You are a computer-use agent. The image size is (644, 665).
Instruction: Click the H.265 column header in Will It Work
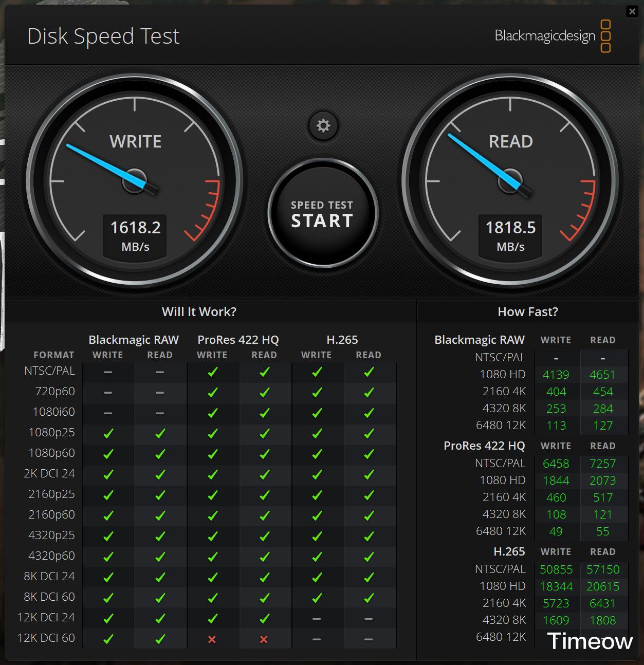(x=342, y=340)
